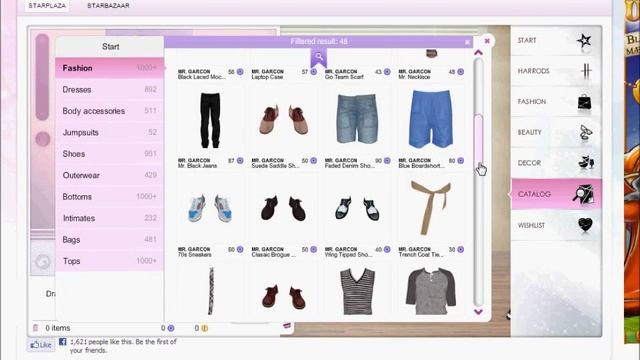640x360 pixels.
Task: Close the filtered result bar
Action: point(467,42)
